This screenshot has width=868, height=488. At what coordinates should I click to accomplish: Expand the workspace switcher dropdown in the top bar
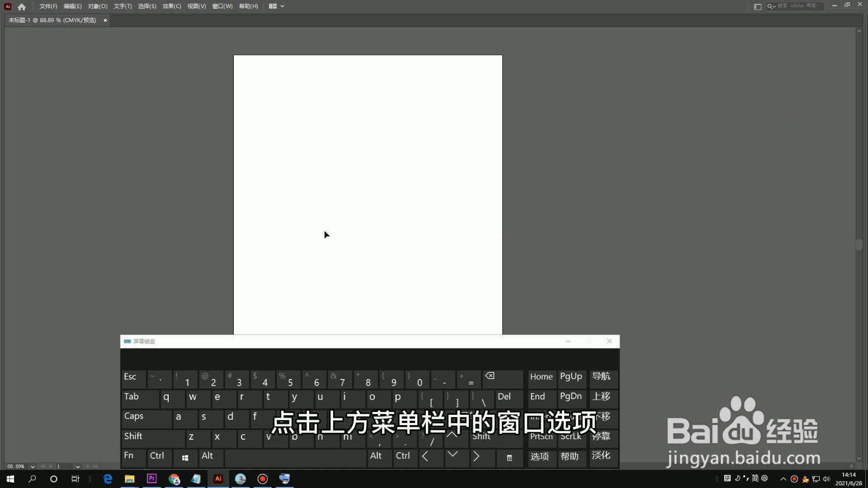(x=281, y=6)
